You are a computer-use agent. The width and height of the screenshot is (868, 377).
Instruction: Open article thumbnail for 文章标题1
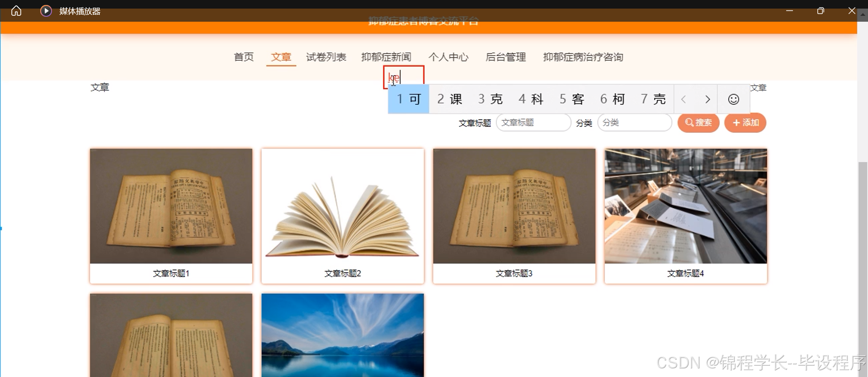[171, 206]
